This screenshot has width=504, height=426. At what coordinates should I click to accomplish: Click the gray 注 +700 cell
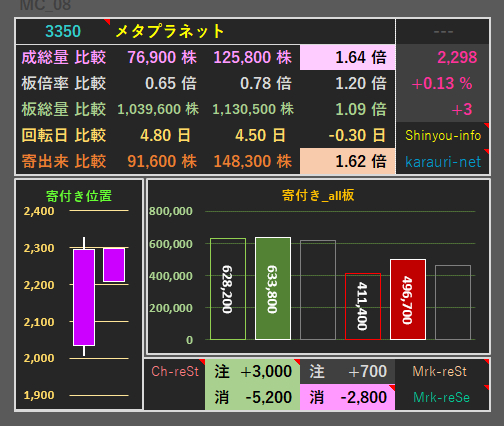click(348, 371)
